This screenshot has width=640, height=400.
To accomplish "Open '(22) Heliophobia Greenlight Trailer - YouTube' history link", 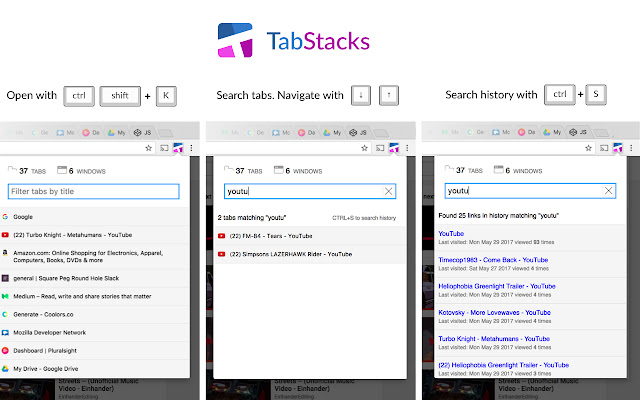I will tap(504, 365).
